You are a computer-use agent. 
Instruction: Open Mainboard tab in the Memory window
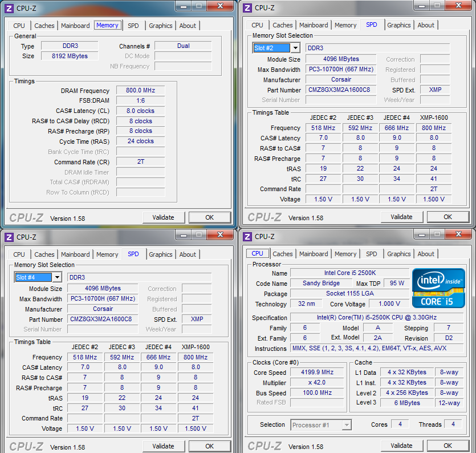pos(75,26)
